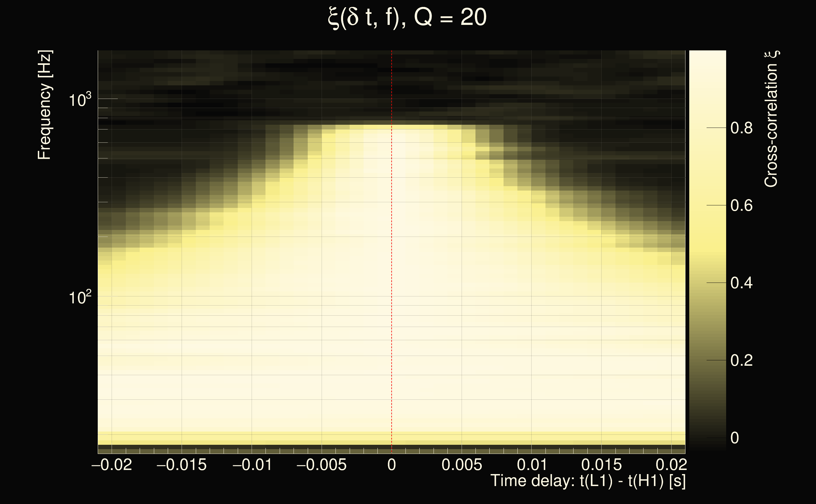Click the 0 colorbar tick label
The image size is (816, 504).
734,438
